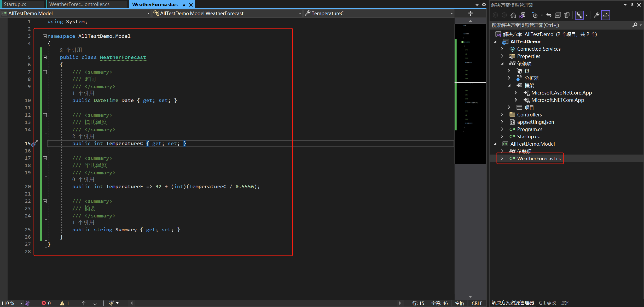Open the pending changes filter clock icon
Viewport: 644px width, 307px height.
click(535, 15)
